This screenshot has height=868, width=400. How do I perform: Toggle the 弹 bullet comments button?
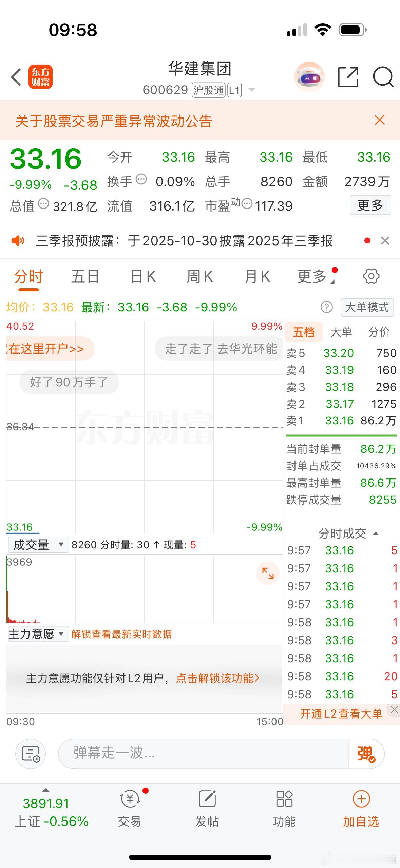tap(366, 754)
